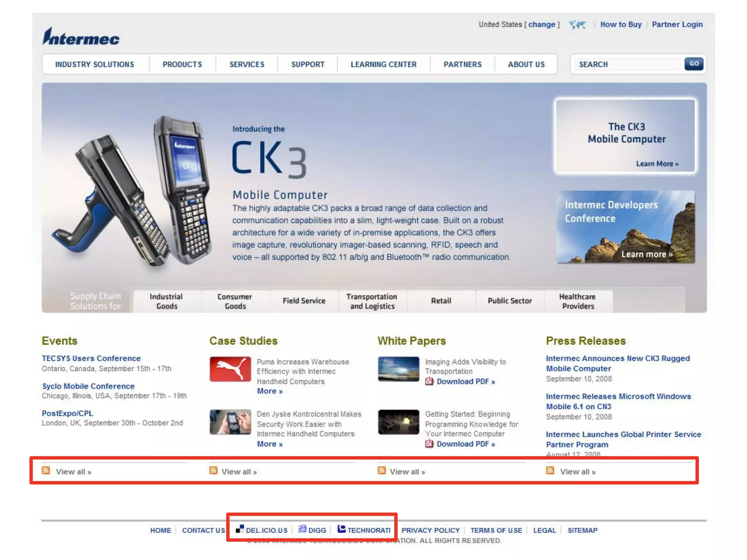The height and width of the screenshot is (560, 747).
Task: Select the Healthcare Providers tab
Action: pyautogui.click(x=577, y=301)
